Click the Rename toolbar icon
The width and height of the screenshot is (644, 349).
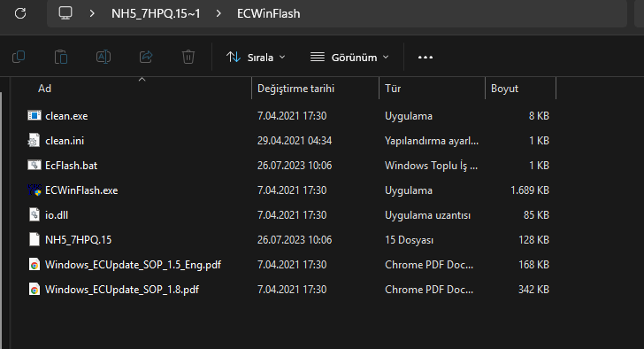(x=103, y=57)
